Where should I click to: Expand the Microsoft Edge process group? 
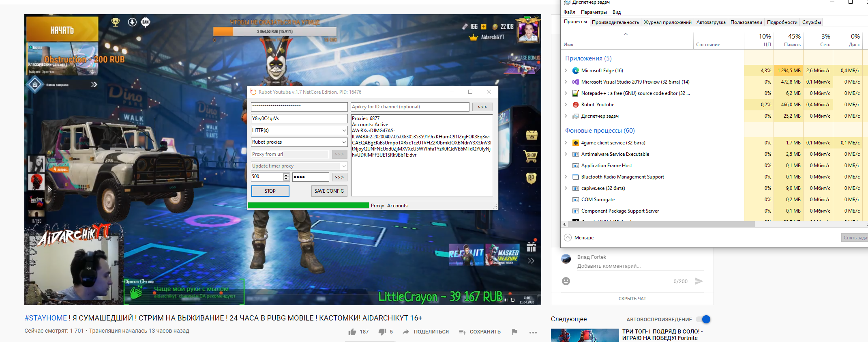pyautogui.click(x=566, y=71)
